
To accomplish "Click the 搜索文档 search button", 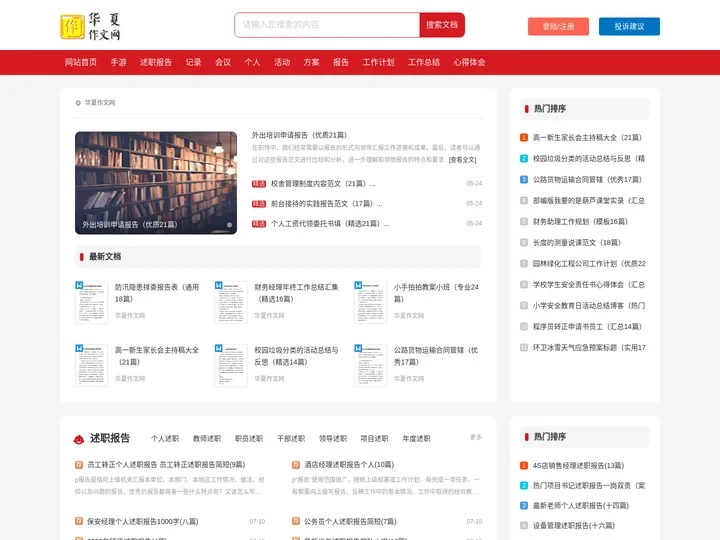I will (x=442, y=25).
